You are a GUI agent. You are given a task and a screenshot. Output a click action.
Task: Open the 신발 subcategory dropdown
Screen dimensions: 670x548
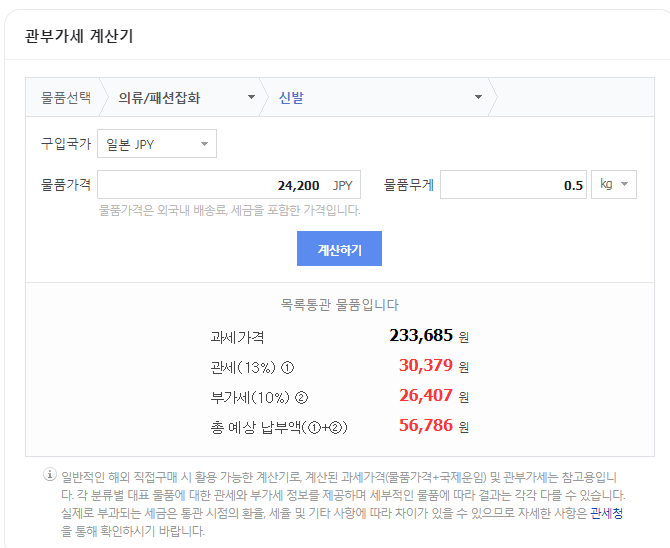tap(380, 97)
